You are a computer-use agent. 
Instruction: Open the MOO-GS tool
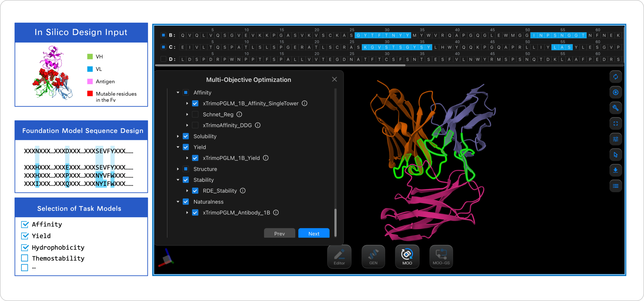coord(441,257)
